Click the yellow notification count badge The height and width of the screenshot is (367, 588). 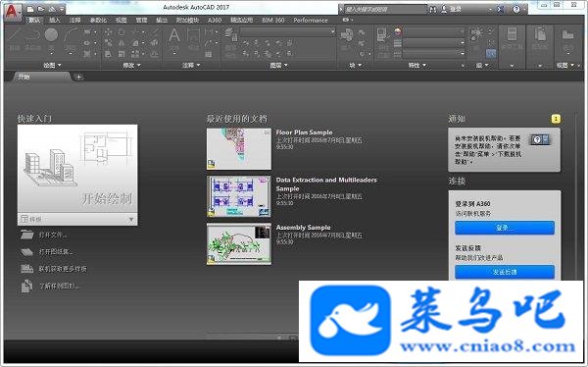[x=556, y=119]
